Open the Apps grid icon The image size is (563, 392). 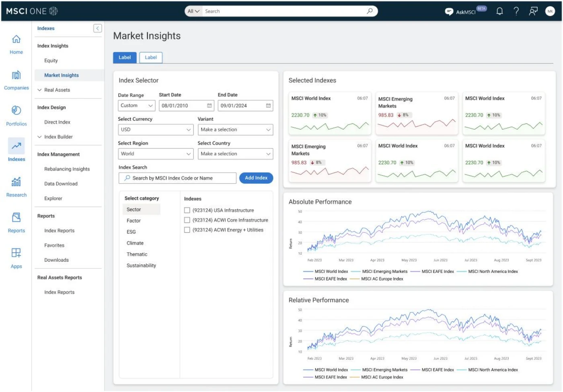tap(16, 253)
